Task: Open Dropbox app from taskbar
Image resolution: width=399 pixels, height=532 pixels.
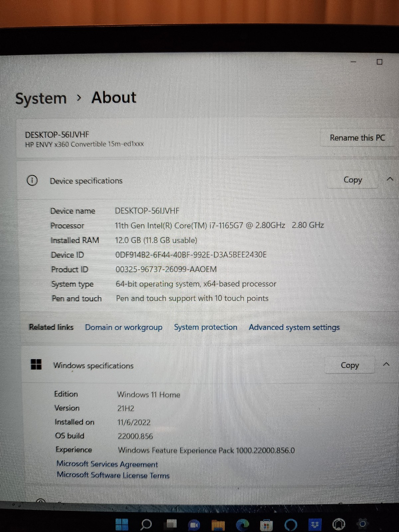Action: (315, 524)
